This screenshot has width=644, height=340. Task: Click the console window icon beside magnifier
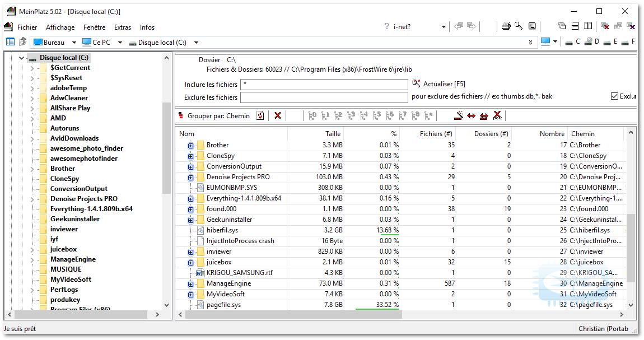click(x=532, y=26)
